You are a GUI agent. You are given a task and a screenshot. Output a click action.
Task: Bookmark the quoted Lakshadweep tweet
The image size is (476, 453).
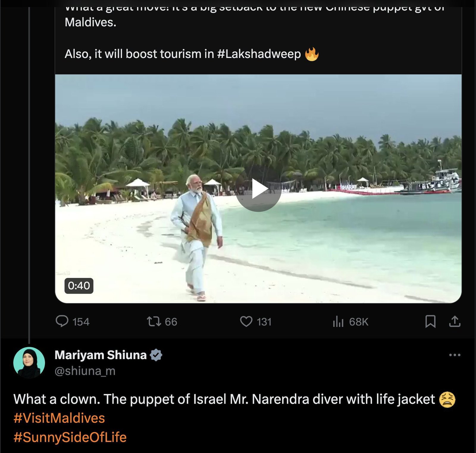pos(430,321)
